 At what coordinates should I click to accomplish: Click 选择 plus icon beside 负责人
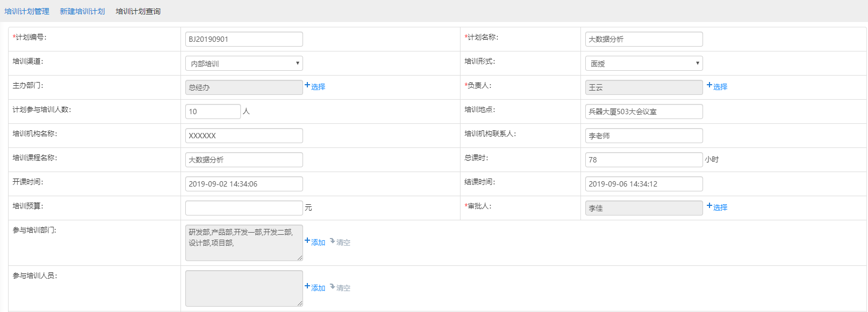[710, 85]
